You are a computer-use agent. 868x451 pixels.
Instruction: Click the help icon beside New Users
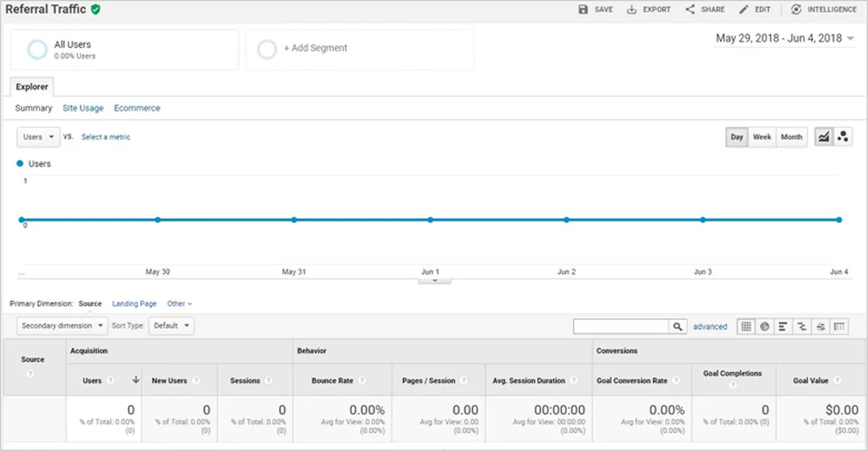point(195,380)
